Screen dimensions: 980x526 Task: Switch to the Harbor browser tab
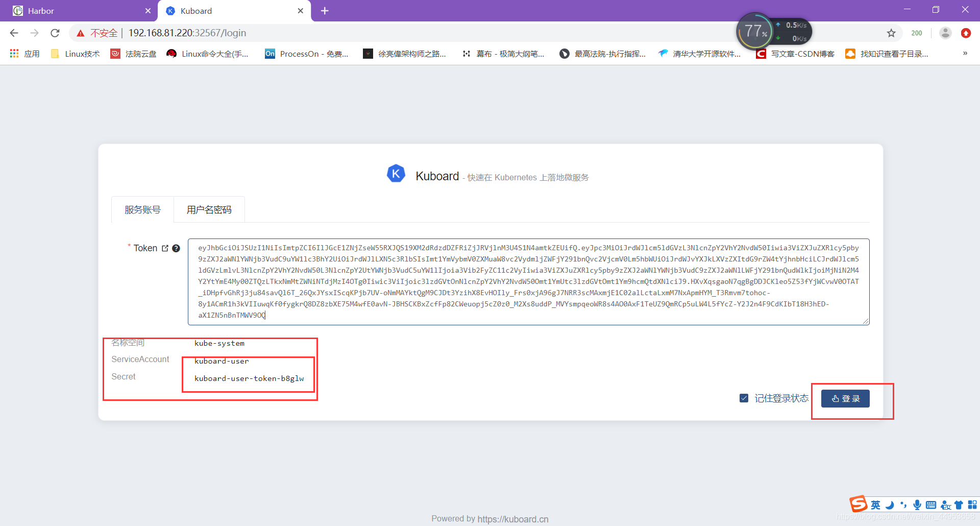tap(79, 11)
